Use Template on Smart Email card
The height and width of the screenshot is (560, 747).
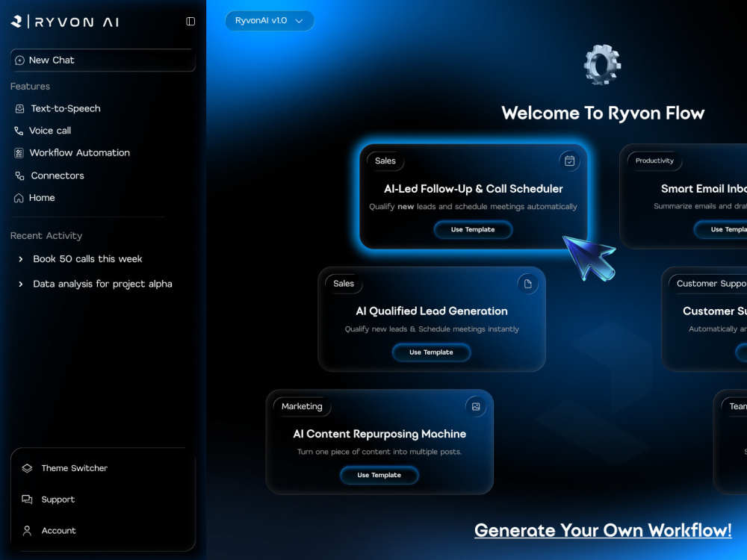click(720, 229)
